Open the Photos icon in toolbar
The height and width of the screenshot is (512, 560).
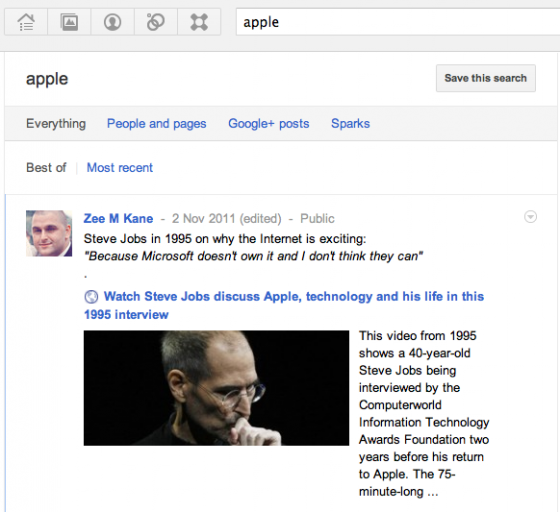point(69,22)
